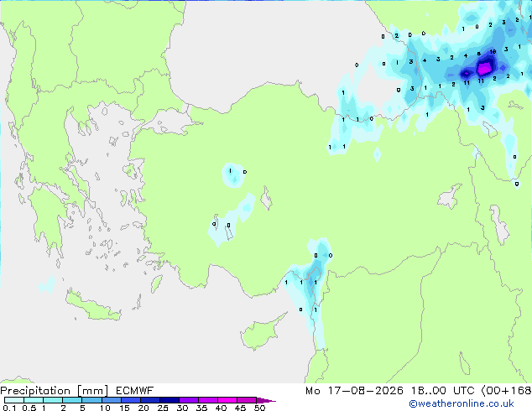Click the legend tick label '25'
The image size is (532, 411).
[x=163, y=408]
